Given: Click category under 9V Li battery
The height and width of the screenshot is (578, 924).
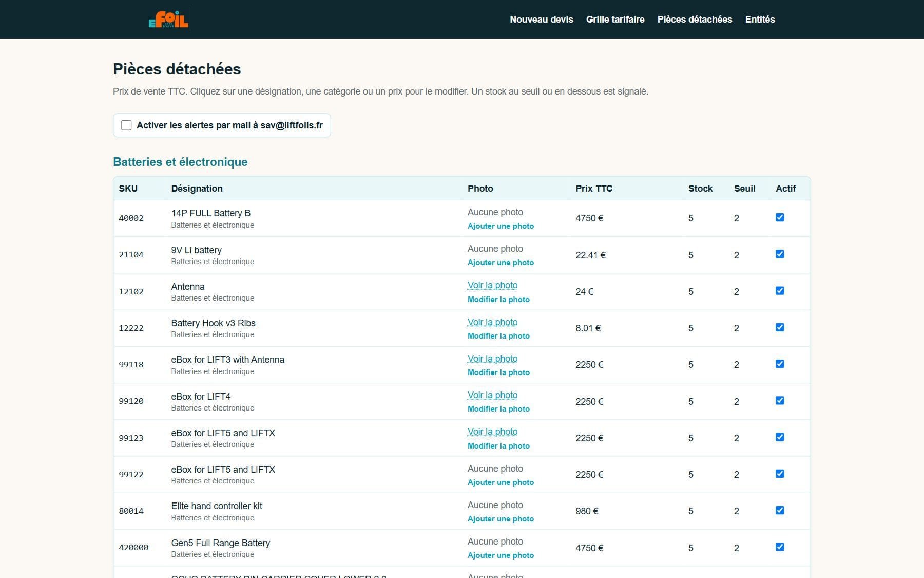Looking at the screenshot, I should [213, 262].
